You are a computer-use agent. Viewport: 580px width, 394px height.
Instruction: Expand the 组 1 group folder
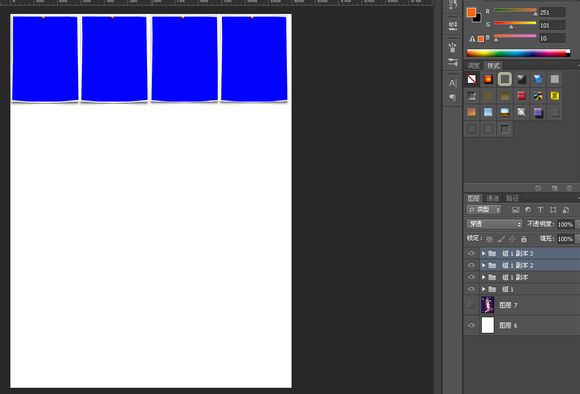tap(483, 289)
